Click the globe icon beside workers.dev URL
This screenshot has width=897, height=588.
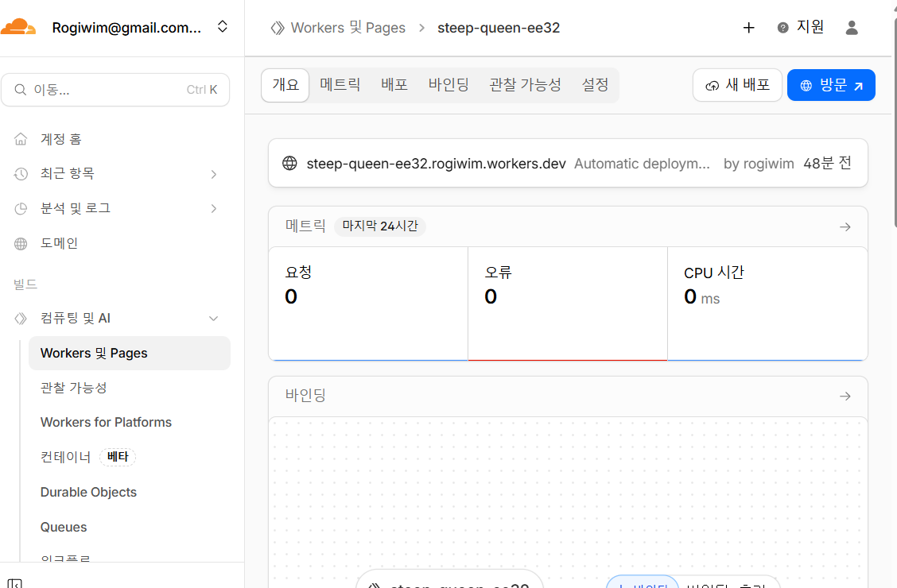click(x=289, y=164)
